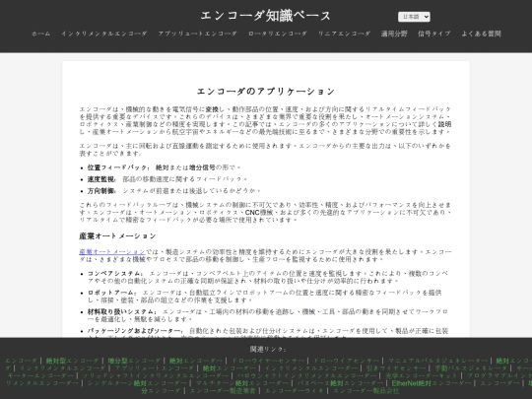Open the 手動パルスジェネレータ footer link
Screen dimensions: 532x399
tap(471, 368)
